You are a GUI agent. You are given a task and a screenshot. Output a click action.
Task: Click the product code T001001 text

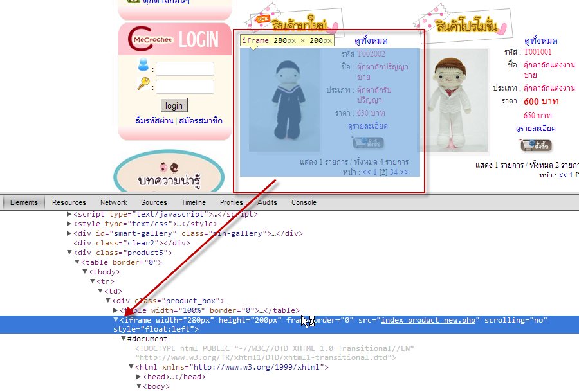coord(537,51)
